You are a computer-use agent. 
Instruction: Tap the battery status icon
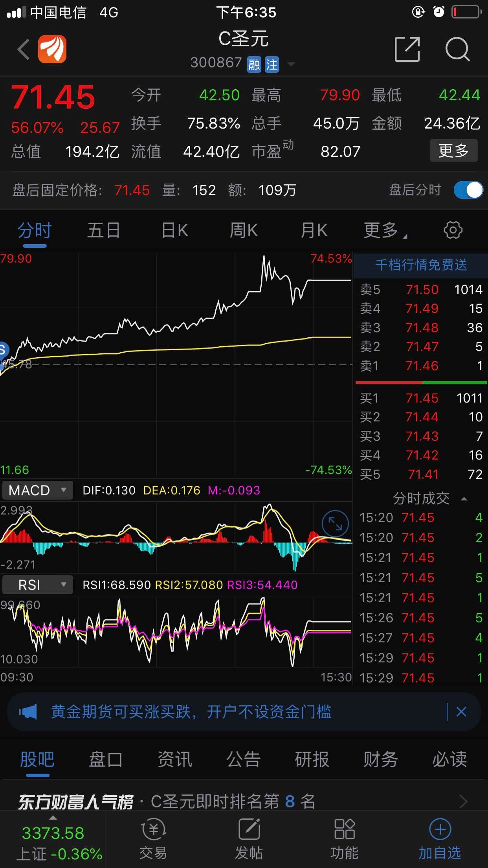466,12
